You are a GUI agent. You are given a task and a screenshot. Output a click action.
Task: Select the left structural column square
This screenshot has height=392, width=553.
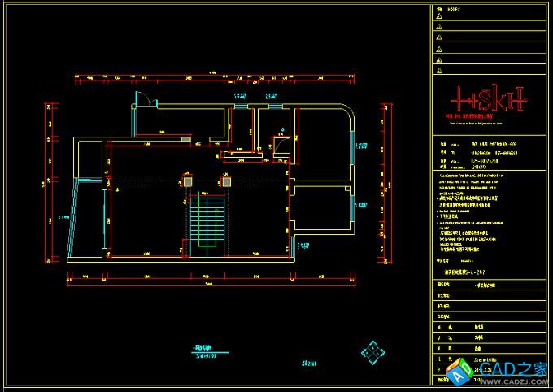tap(188, 183)
